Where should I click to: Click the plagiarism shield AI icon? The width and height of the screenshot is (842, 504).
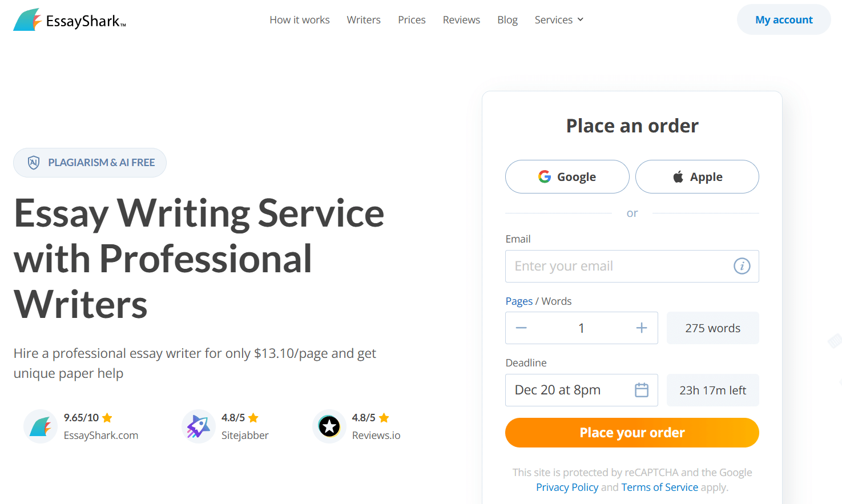(34, 163)
